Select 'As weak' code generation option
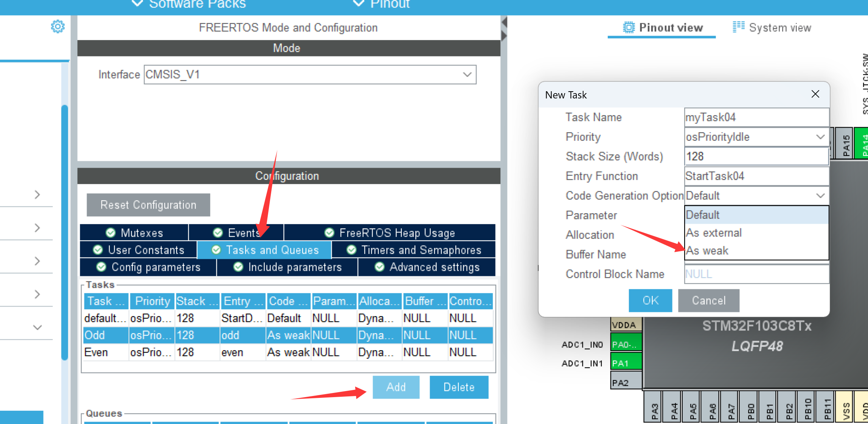Image resolution: width=868 pixels, height=424 pixels. coord(707,251)
